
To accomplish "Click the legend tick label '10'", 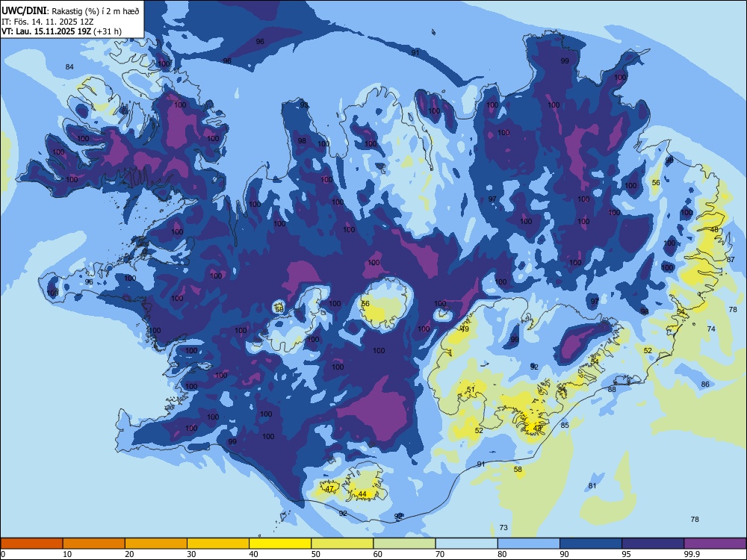I will tap(67, 554).
